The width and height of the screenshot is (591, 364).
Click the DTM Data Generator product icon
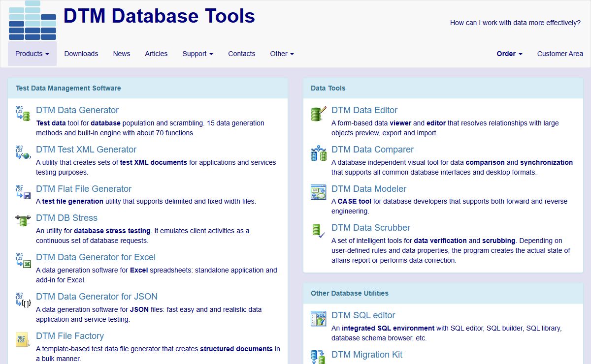coord(23,113)
